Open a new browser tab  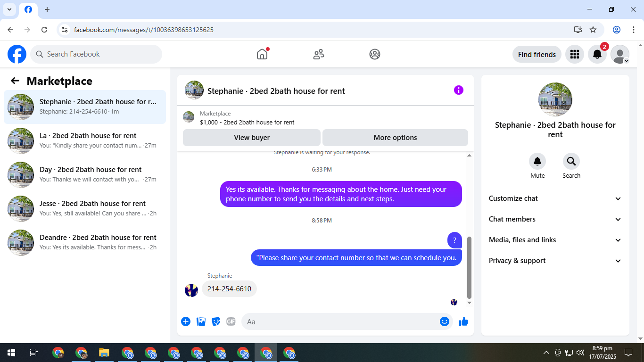(x=47, y=9)
